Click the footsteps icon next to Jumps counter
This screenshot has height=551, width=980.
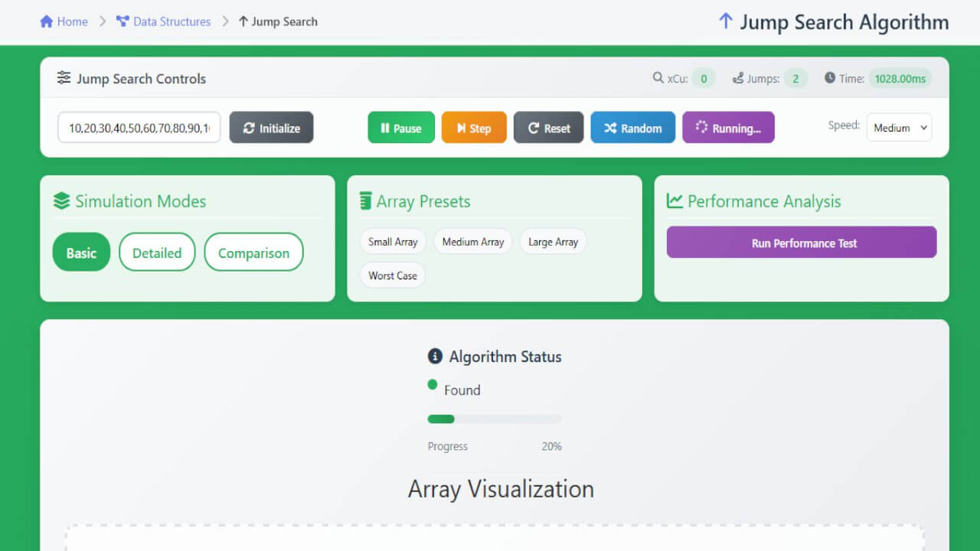coord(738,77)
